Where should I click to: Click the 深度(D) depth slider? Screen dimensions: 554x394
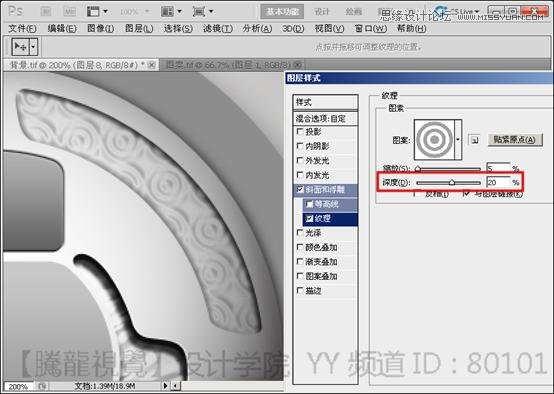coord(449,183)
